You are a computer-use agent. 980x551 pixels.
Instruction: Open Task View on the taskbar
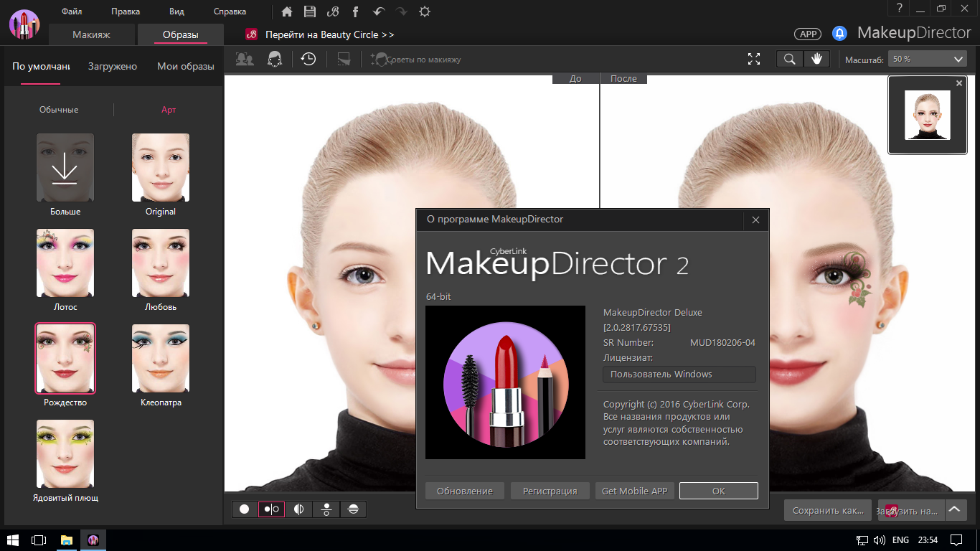coord(39,540)
